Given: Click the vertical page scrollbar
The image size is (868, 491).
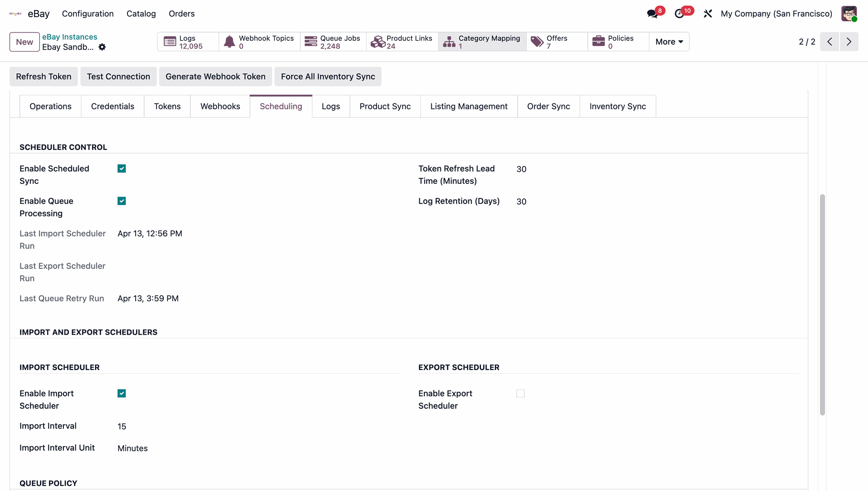Looking at the screenshot, I should tap(822, 305).
